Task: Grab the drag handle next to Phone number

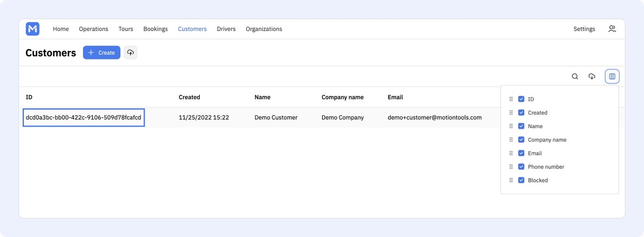Action: point(511,166)
